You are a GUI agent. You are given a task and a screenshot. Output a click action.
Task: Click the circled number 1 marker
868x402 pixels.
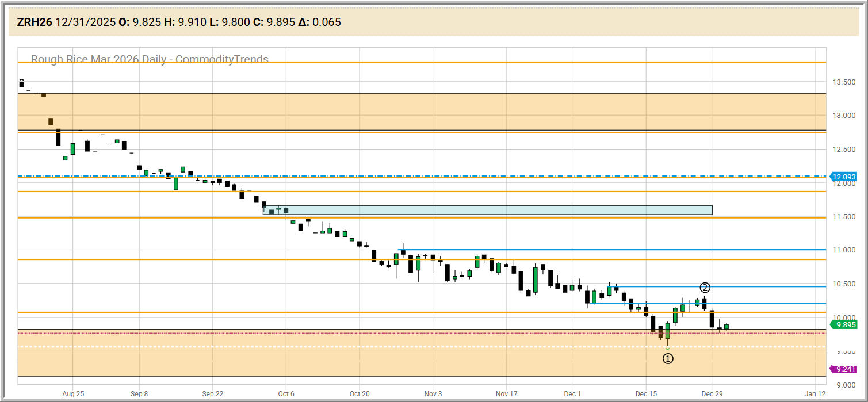coord(668,358)
